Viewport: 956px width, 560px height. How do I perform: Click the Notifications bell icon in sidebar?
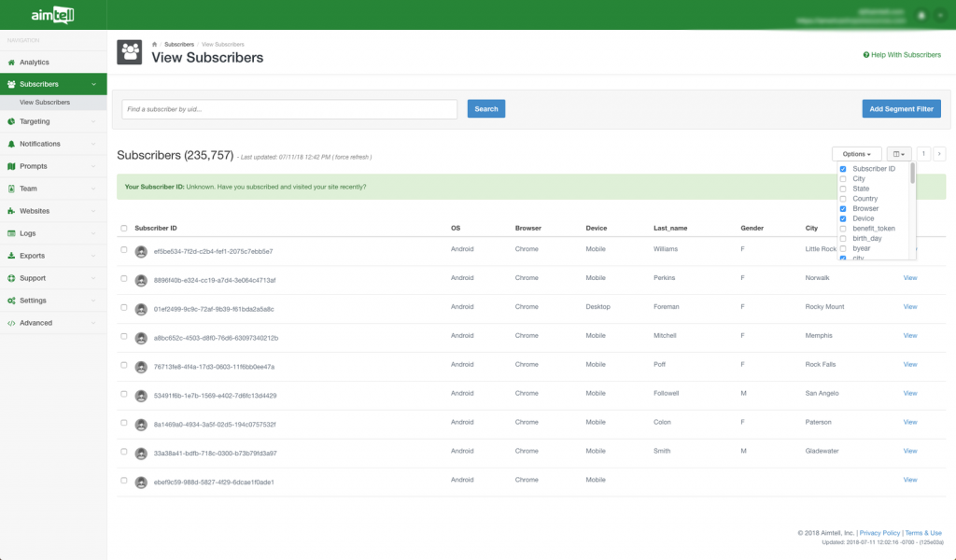[11, 144]
